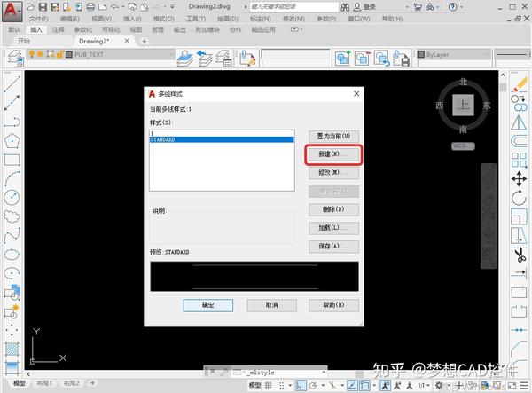Image resolution: width=532 pixels, height=393 pixels.
Task: Click the PUB_TEXT layer color swatch
Action: pos(69,54)
